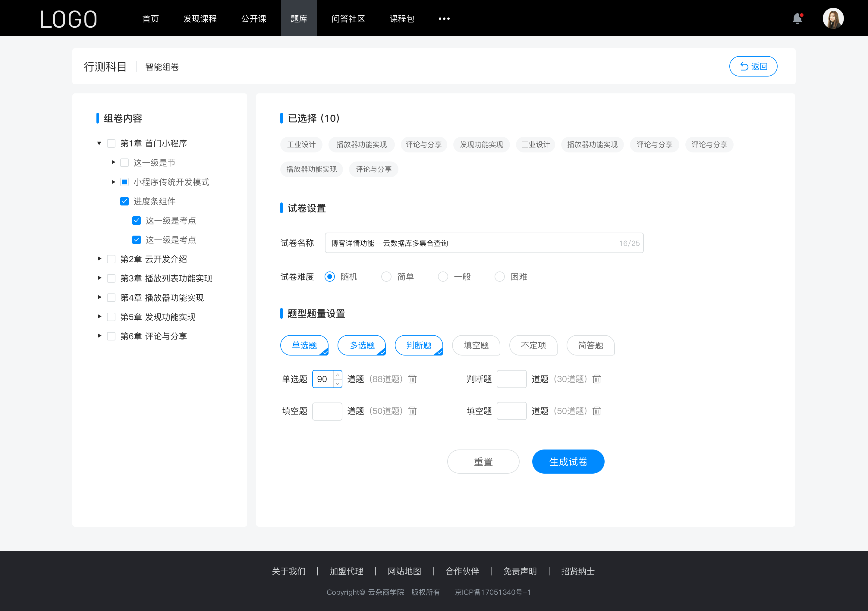This screenshot has height=611, width=868.
Task: Enable checkbox for 这一级是考点
Action: point(136,221)
